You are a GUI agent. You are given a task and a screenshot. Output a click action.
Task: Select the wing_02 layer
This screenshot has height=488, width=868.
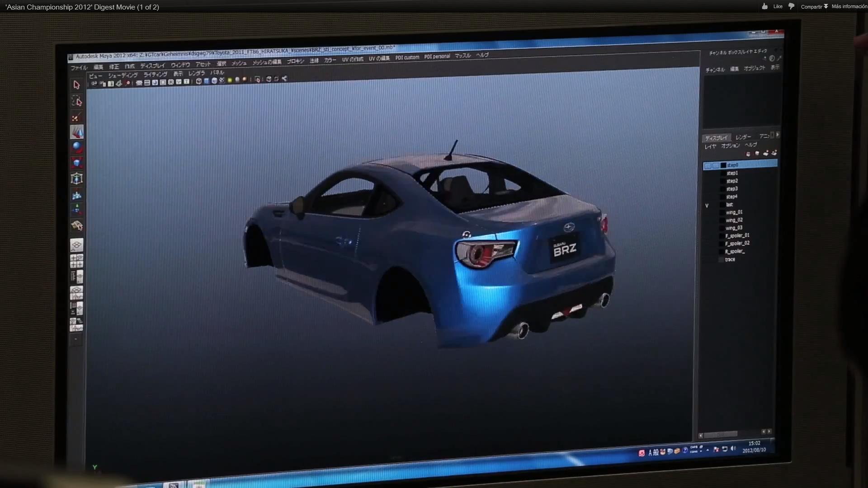pyautogui.click(x=734, y=220)
